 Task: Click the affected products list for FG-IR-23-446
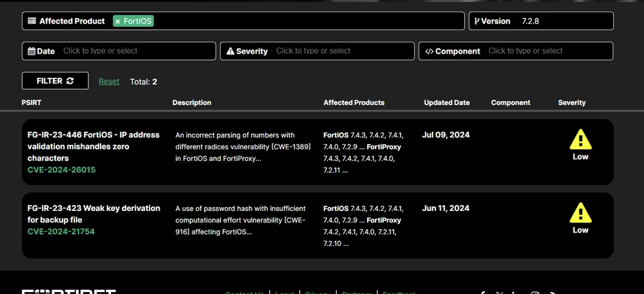(x=364, y=153)
